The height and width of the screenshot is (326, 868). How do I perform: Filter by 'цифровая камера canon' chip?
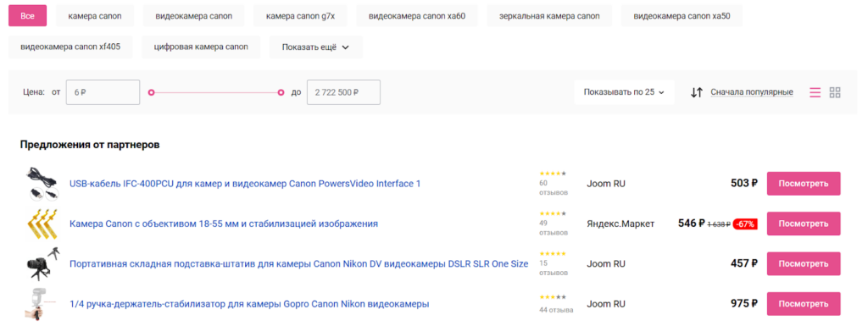pos(201,47)
